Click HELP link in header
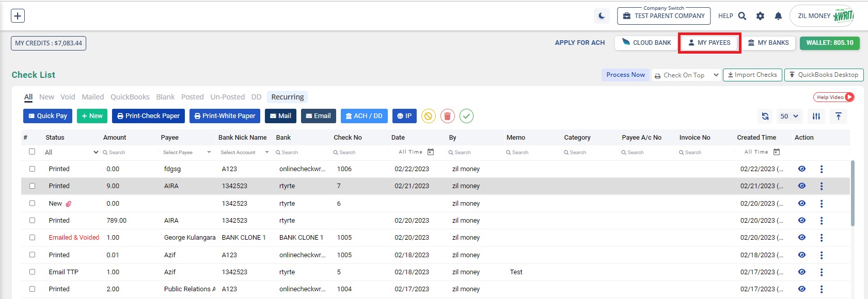The image size is (868, 299). pyautogui.click(x=725, y=16)
